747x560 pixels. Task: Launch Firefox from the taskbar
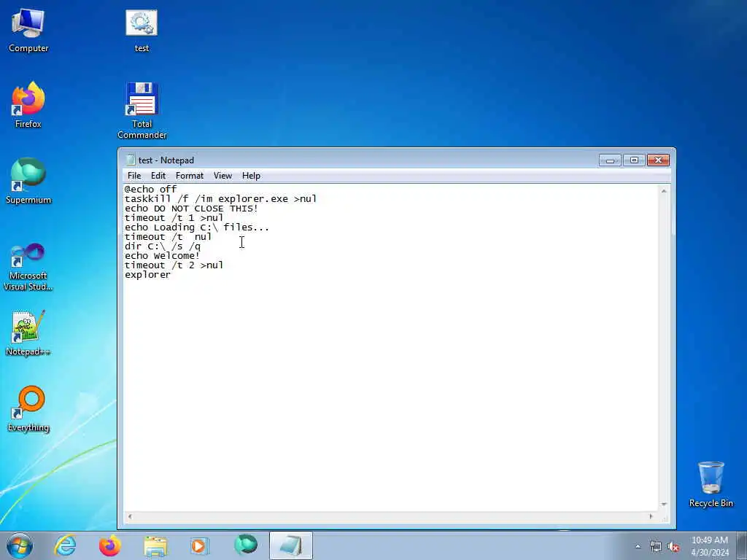pos(110,545)
